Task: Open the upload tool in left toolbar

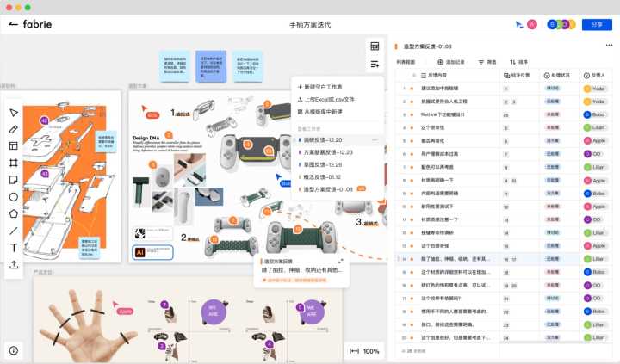Action: (x=14, y=264)
